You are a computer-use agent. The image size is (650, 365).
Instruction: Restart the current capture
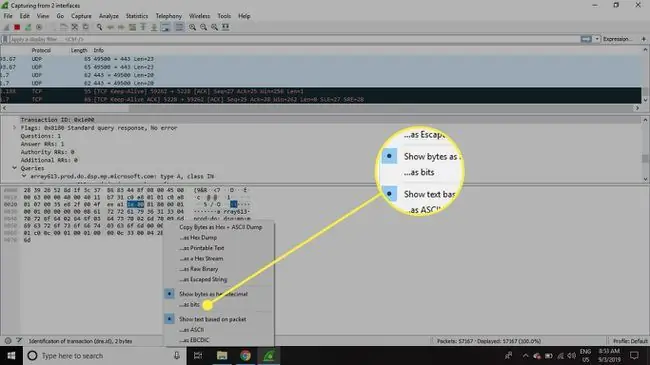click(28, 27)
